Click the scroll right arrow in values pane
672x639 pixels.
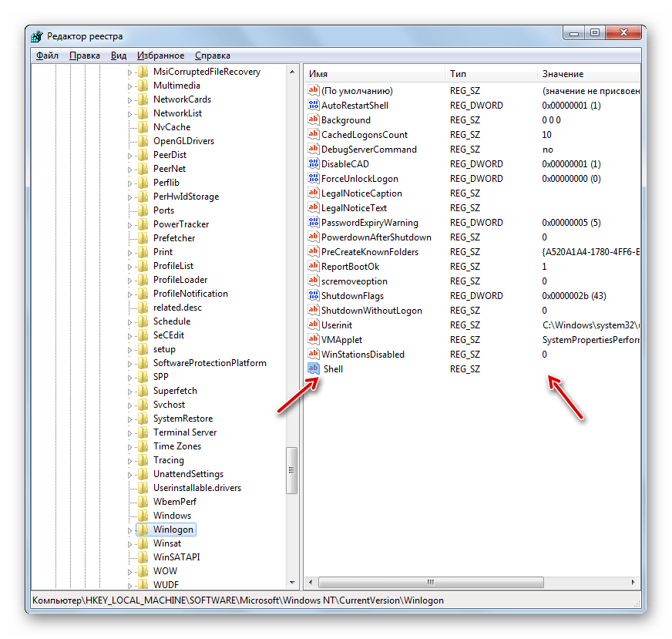pos(633,582)
